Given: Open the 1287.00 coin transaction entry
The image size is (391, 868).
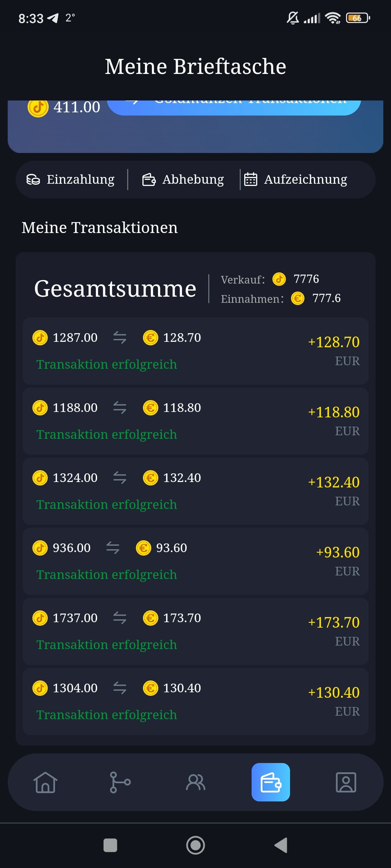Looking at the screenshot, I should coord(195,351).
